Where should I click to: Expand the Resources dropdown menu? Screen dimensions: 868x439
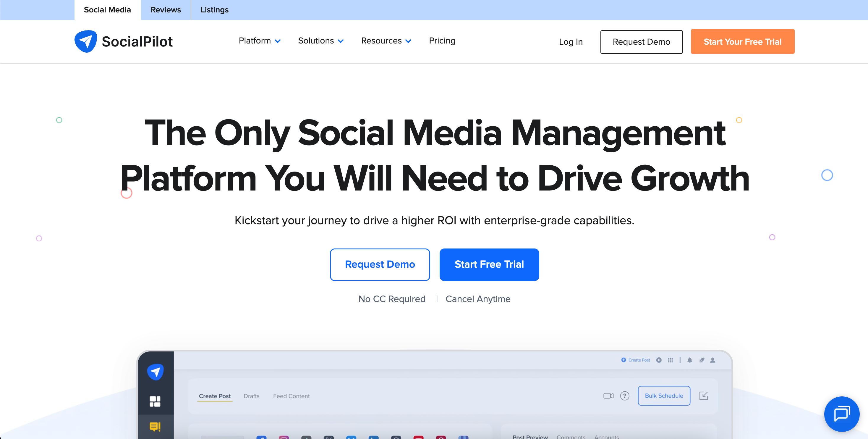[386, 41]
